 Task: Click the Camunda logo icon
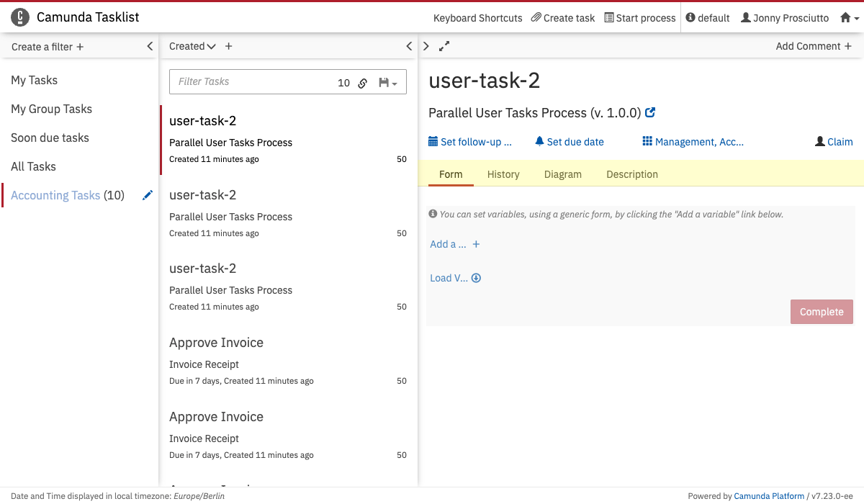21,17
